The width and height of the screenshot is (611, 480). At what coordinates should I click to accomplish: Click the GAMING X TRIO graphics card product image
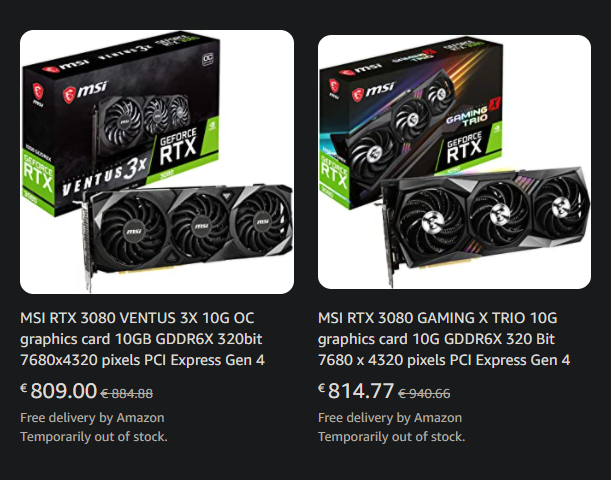click(454, 162)
